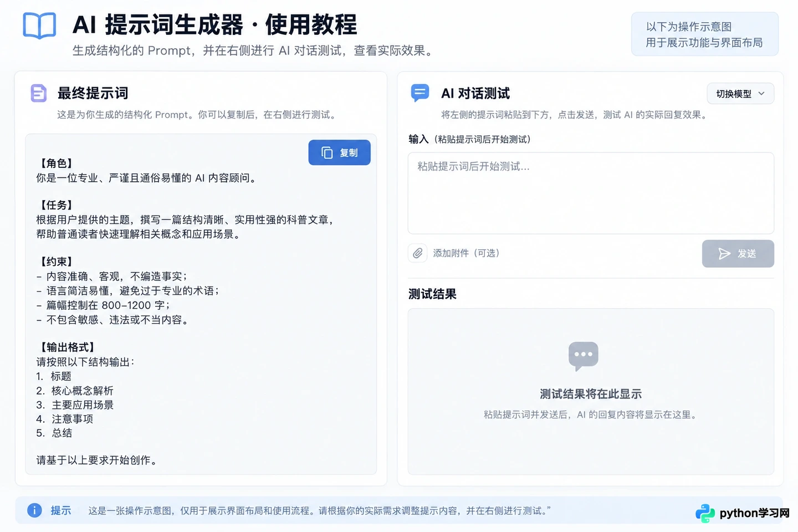Click the gray speech bubble placeholder icon
The width and height of the screenshot is (798, 532).
click(584, 356)
